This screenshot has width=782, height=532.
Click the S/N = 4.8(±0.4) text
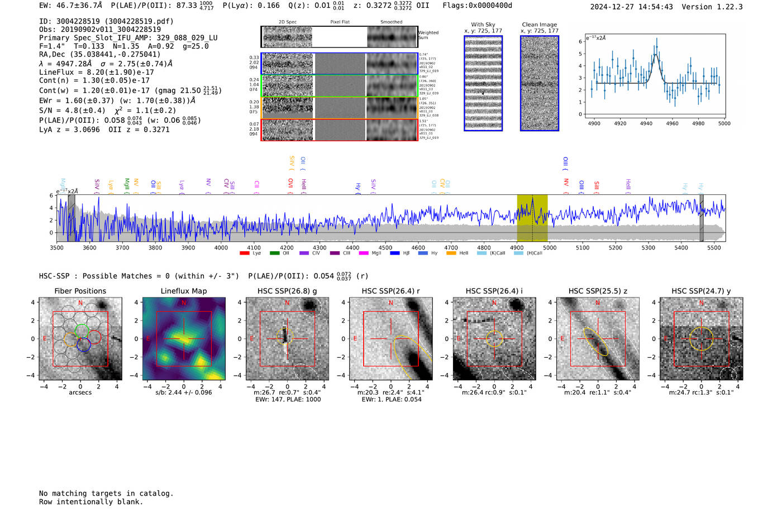click(x=72, y=110)
